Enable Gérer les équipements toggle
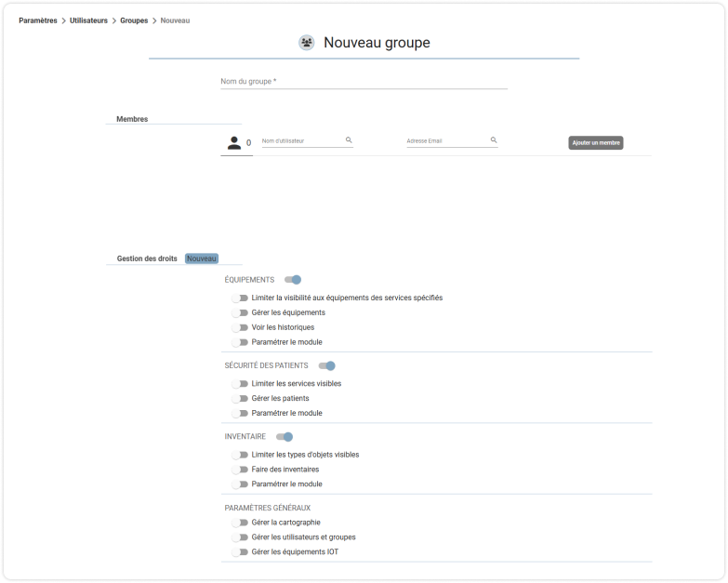Screen dimensions: 728x583 240,312
